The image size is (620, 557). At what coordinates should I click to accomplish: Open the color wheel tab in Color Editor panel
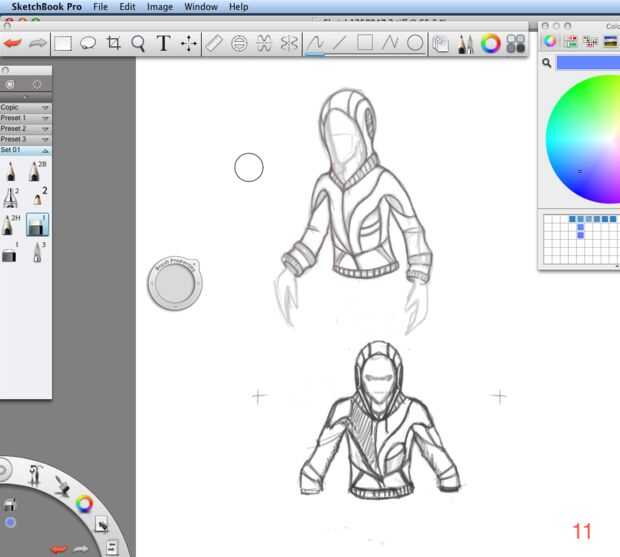point(550,41)
